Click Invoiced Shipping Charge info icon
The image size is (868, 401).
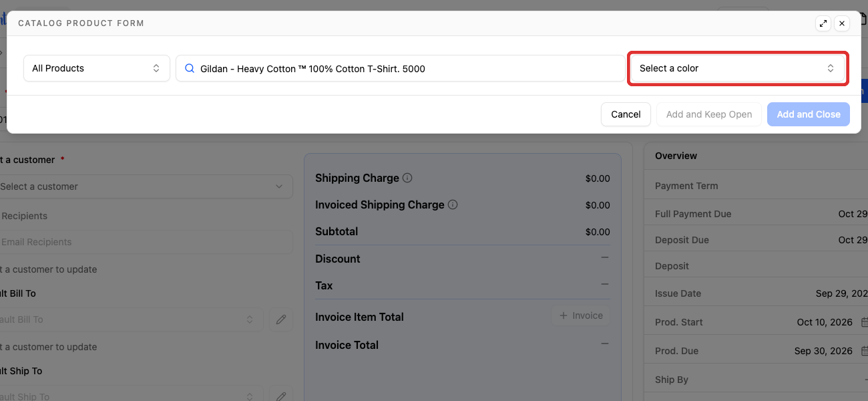tap(453, 205)
